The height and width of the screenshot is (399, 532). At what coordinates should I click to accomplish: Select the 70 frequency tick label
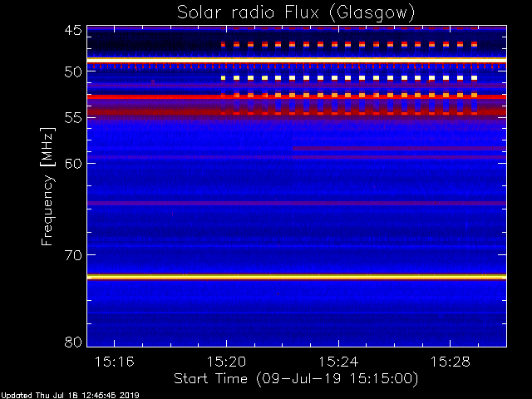[73, 255]
